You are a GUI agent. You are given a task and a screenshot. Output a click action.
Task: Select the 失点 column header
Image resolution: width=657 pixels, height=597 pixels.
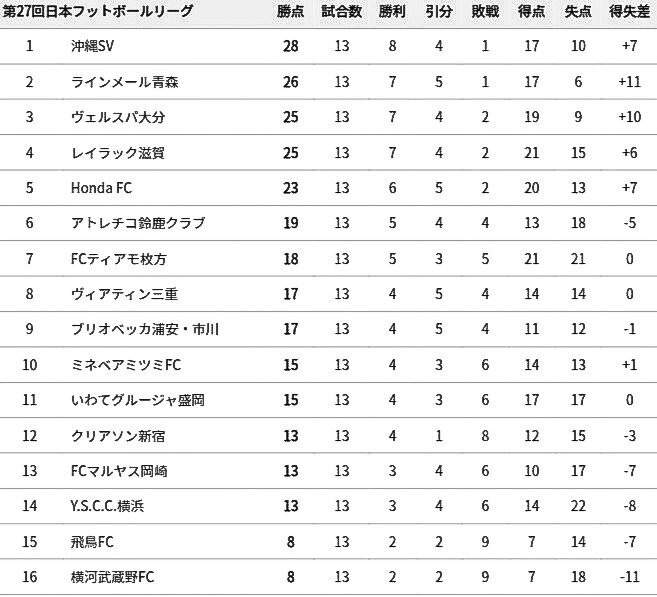578,12
